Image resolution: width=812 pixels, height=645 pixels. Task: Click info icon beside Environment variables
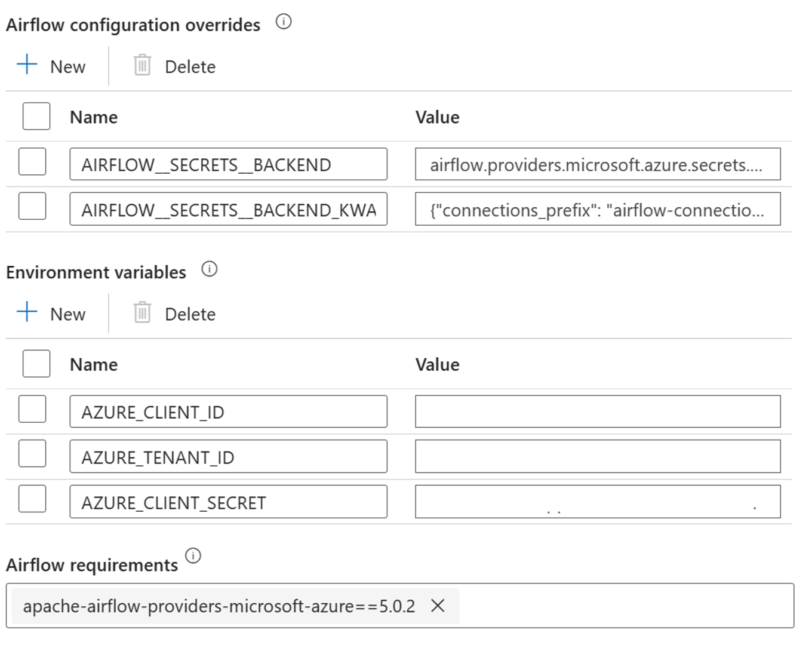tap(209, 269)
